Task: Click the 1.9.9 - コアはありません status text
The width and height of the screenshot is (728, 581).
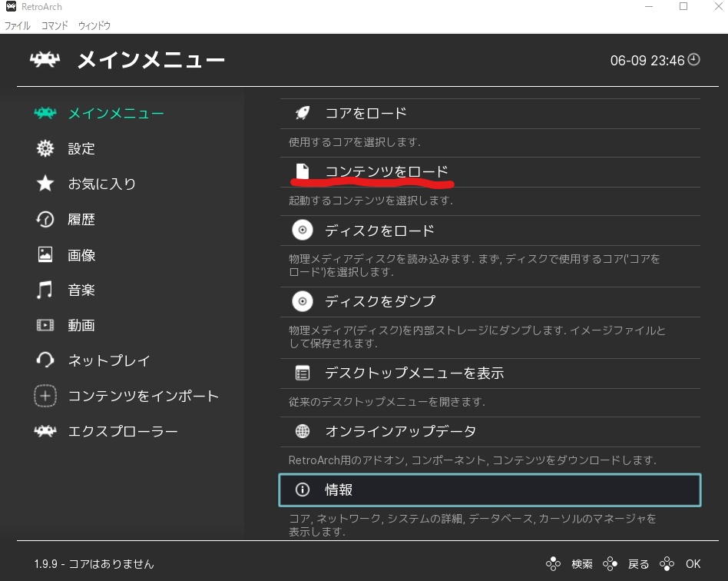Action: pos(94,564)
